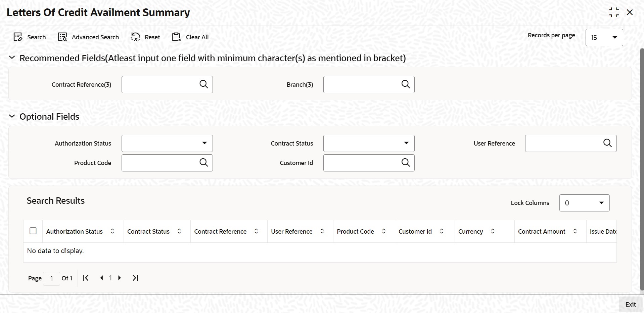This screenshot has height=313, width=644.
Task: Click the Customer Id lookup magnifier
Action: [406, 163]
